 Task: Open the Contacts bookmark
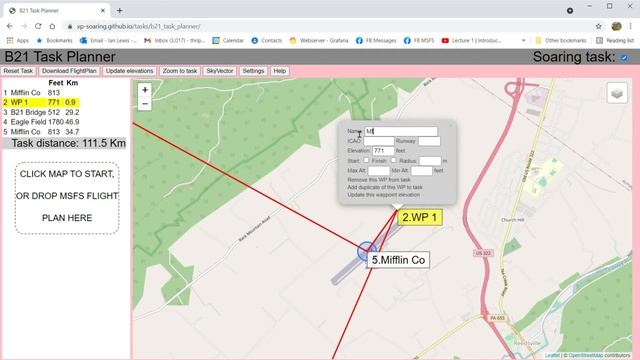(267, 40)
